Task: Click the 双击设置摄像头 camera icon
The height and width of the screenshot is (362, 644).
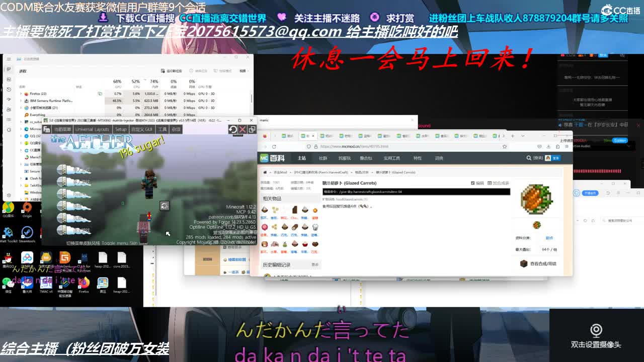Action: [596, 331]
